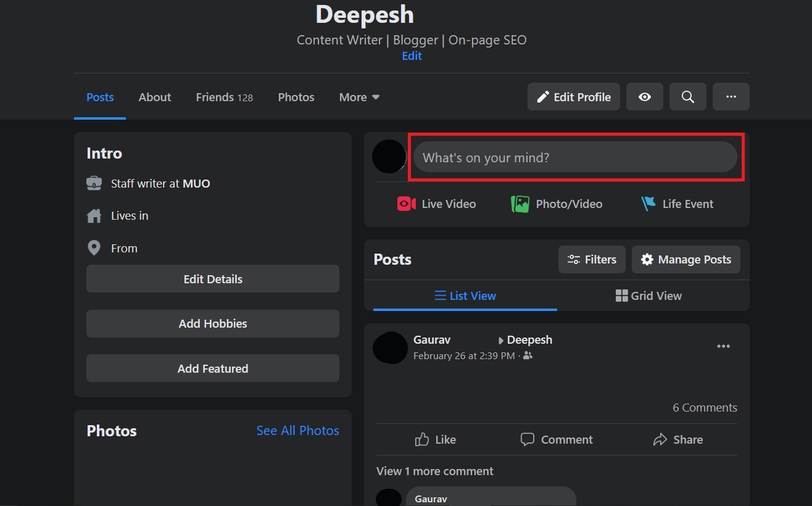Like Gaurav's post with thumbs-up
The image size is (812, 506).
[x=435, y=439]
